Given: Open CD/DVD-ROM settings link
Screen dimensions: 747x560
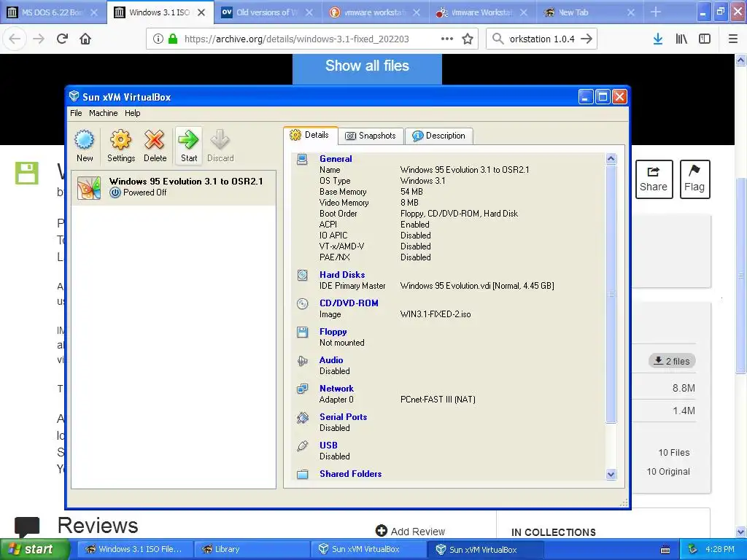Looking at the screenshot, I should (349, 303).
